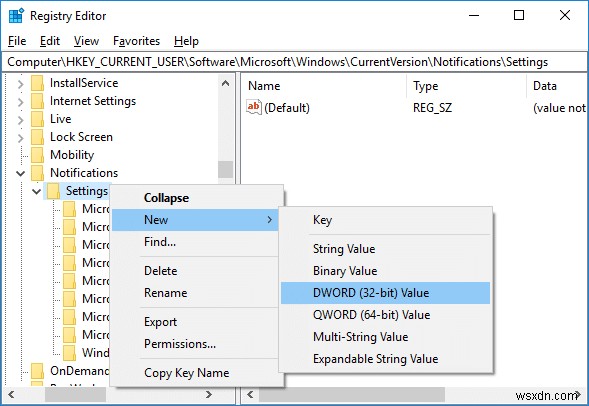Click the REG_SZ type cell
The width and height of the screenshot is (589, 406).
[432, 108]
